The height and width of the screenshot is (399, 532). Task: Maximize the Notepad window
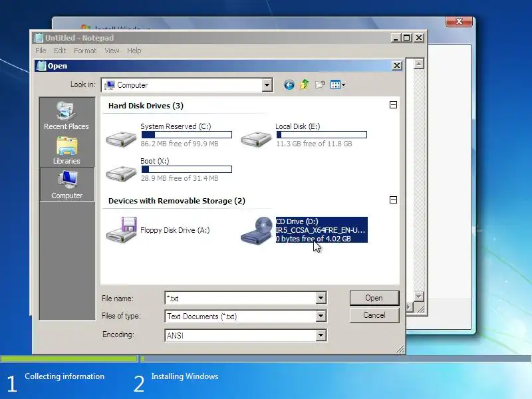(406, 38)
